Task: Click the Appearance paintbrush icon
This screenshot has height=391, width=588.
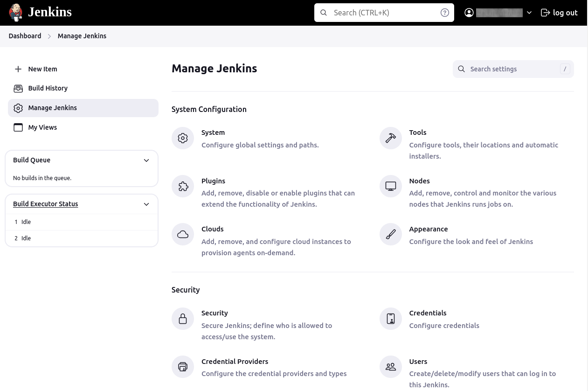Action: 391,235
